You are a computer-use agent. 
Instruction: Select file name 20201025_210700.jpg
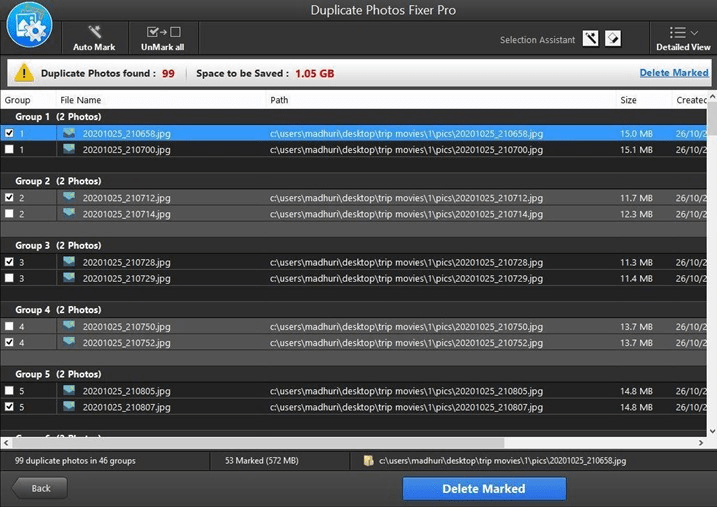(127, 150)
